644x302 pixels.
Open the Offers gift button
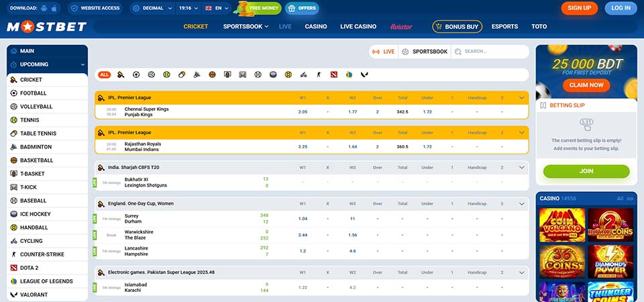[x=302, y=8]
